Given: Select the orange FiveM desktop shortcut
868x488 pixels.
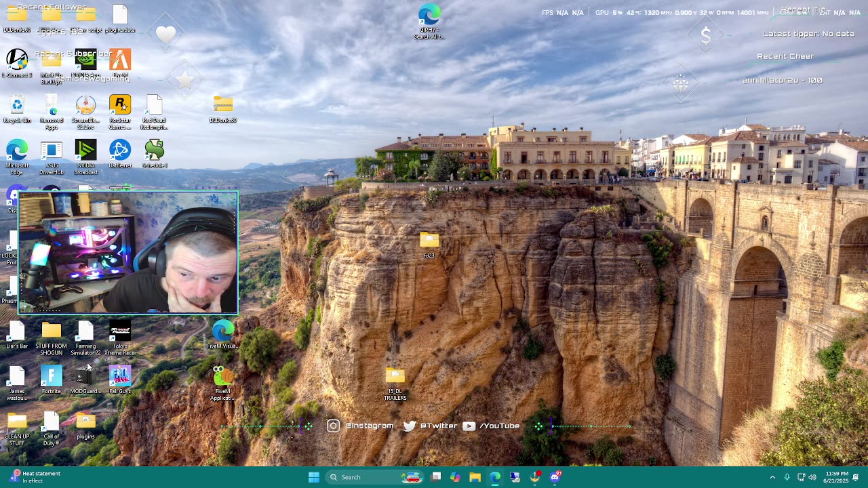Looking at the screenshot, I should point(120,63).
